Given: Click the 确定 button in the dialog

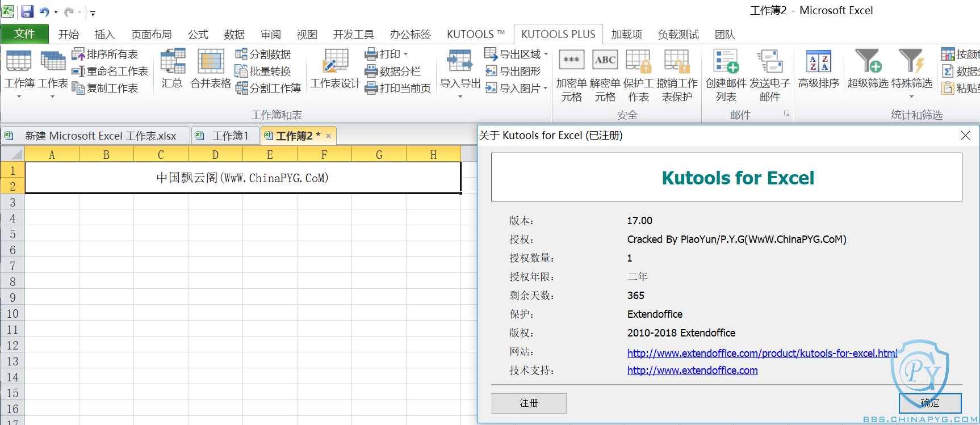Looking at the screenshot, I should [x=930, y=403].
